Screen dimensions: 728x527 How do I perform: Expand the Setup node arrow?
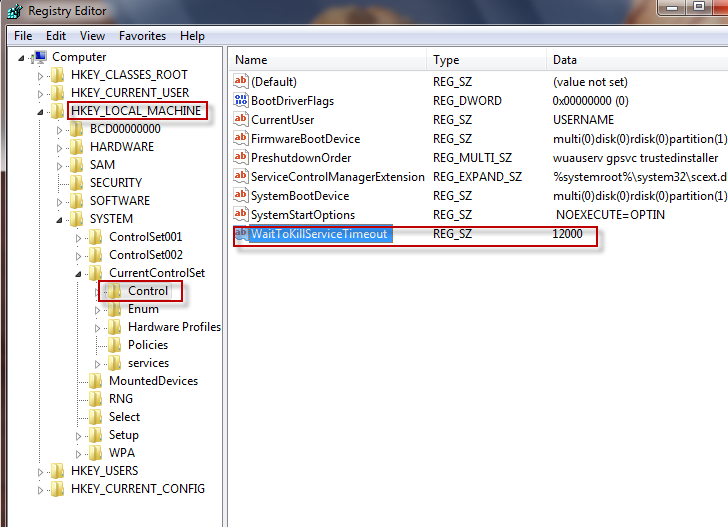point(78,436)
